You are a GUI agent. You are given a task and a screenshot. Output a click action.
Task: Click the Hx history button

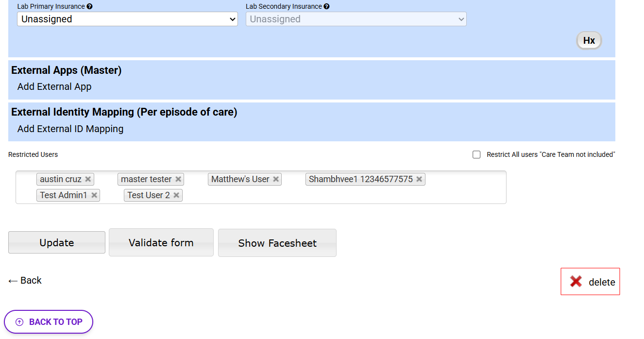pos(589,40)
